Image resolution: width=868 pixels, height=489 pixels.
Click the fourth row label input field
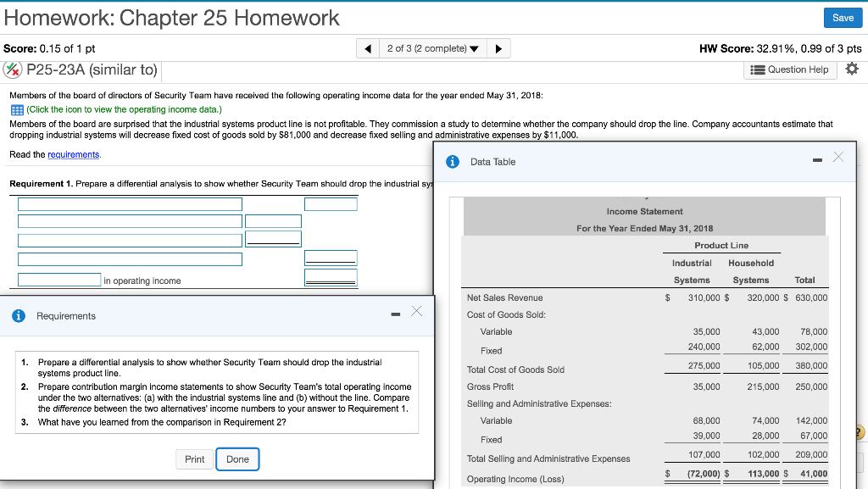point(130,259)
